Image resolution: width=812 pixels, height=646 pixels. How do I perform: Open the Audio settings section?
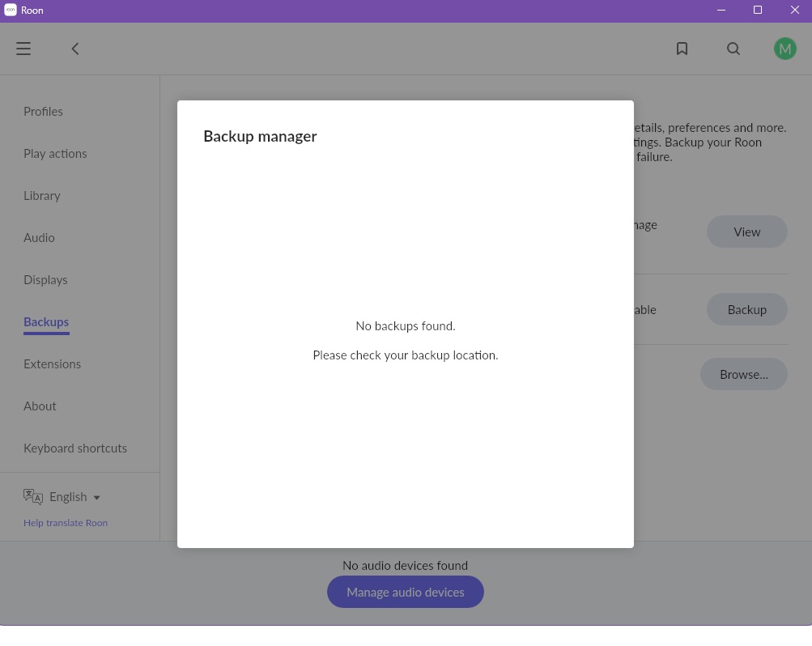click(x=39, y=238)
